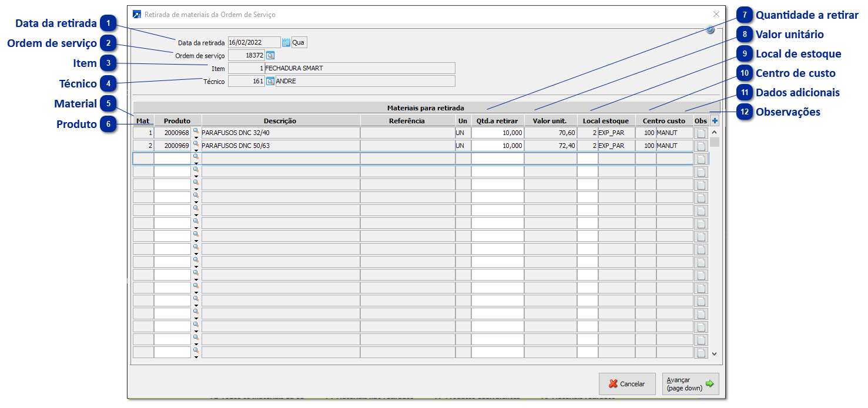Click the Mat. number cell for product 2000969
The image size is (868, 408).
143,146
